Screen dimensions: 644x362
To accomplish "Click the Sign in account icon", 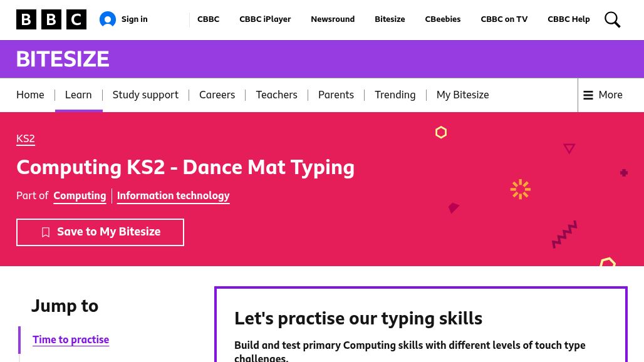I will tap(108, 20).
